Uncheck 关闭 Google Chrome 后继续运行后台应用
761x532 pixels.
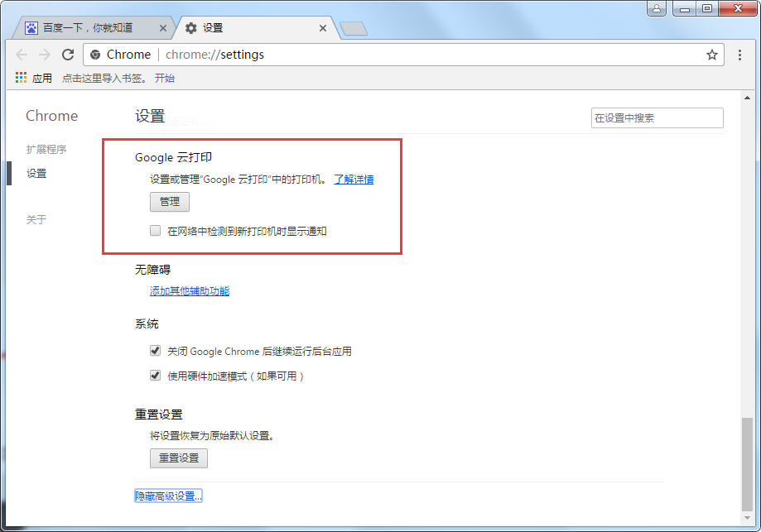pos(155,350)
